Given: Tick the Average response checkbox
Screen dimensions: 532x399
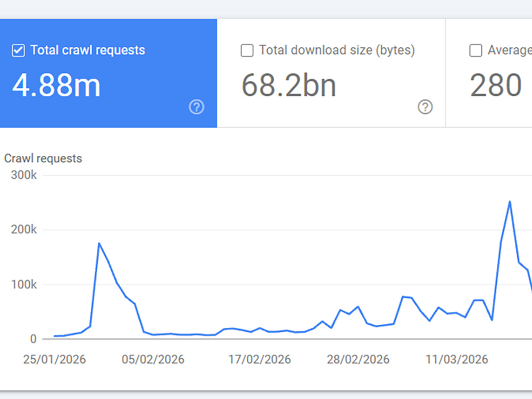Looking at the screenshot, I should [475, 51].
